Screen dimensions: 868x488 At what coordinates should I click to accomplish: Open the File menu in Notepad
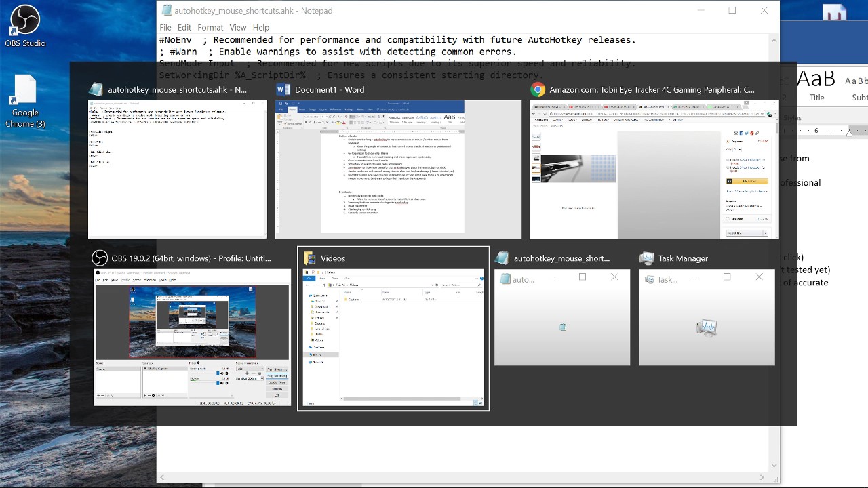(x=165, y=27)
